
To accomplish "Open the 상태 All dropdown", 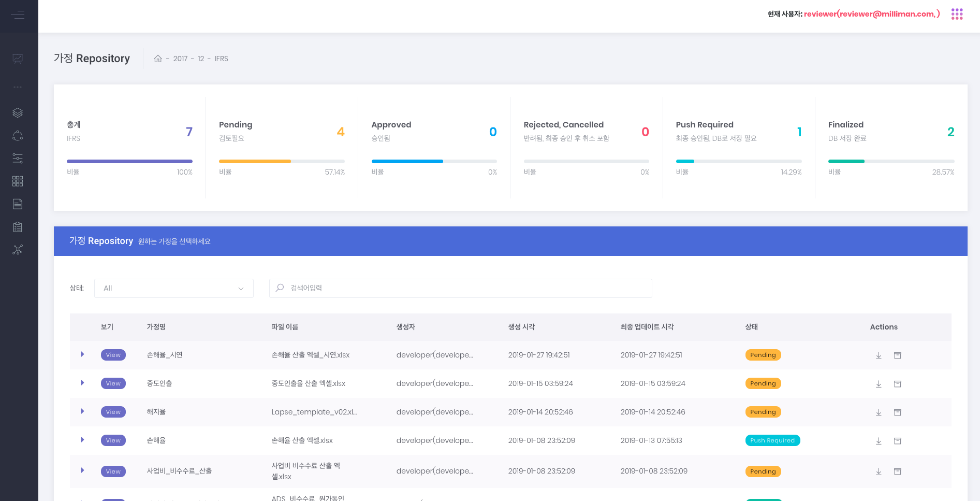I will click(174, 288).
